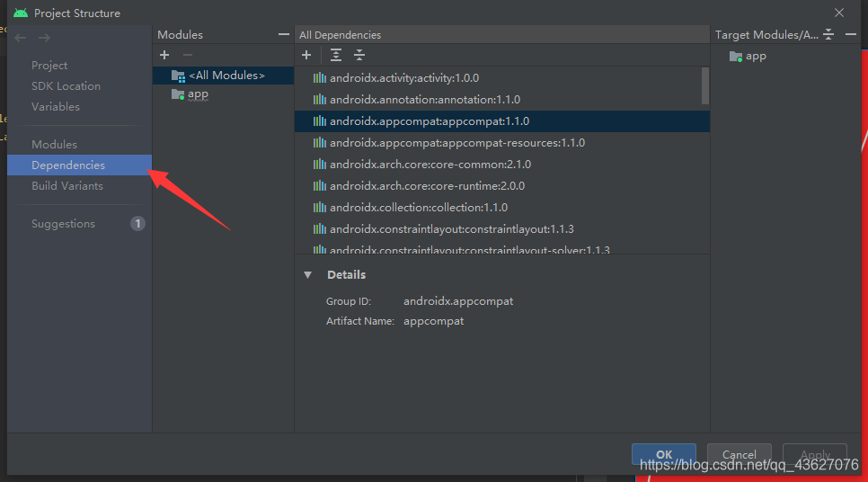The width and height of the screenshot is (868, 482).
Task: Collapse the Details section
Action: click(x=308, y=275)
